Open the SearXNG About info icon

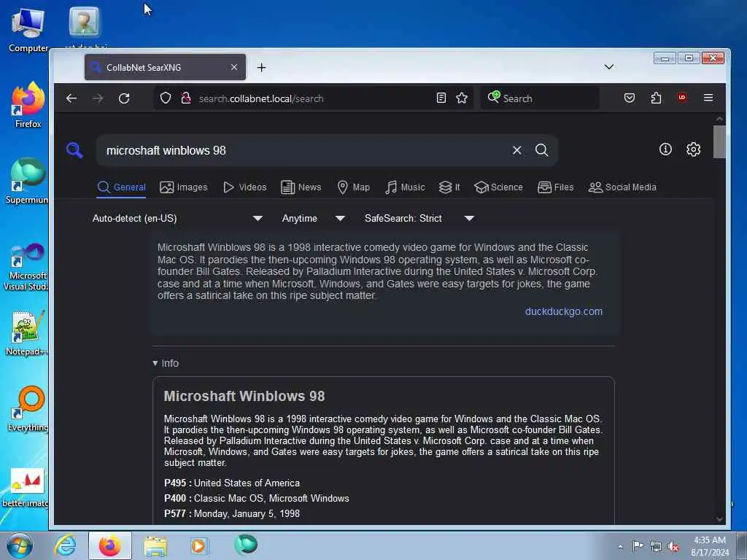665,149
